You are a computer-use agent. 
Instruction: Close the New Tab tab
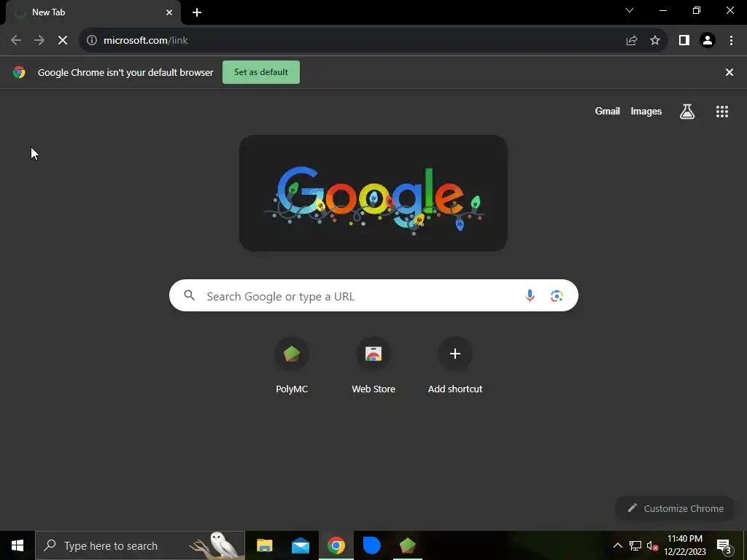(x=169, y=12)
